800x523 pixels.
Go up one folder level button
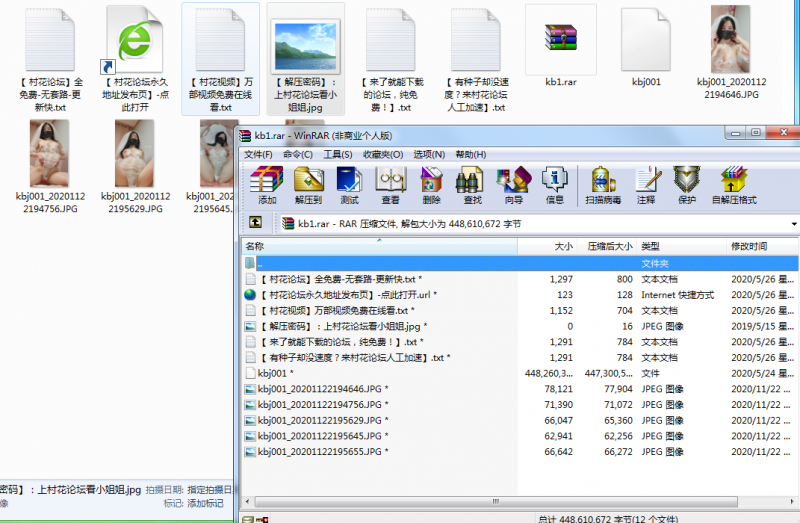(x=256, y=224)
